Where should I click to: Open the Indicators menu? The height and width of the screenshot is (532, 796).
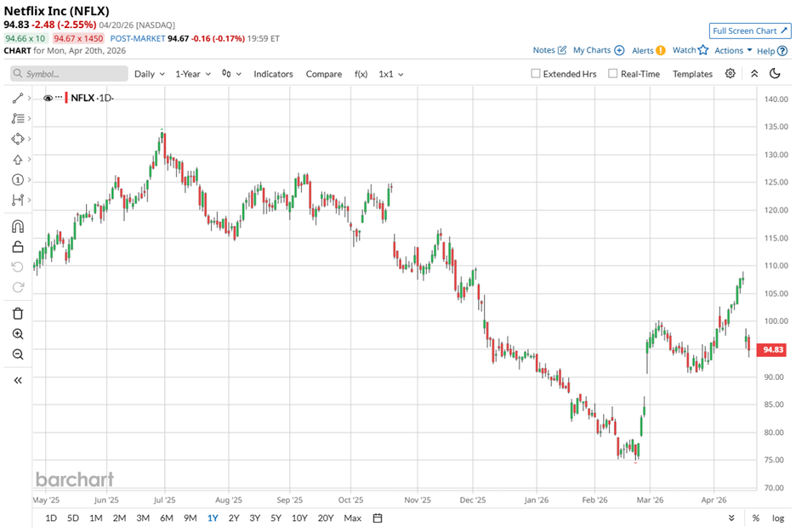[273, 74]
